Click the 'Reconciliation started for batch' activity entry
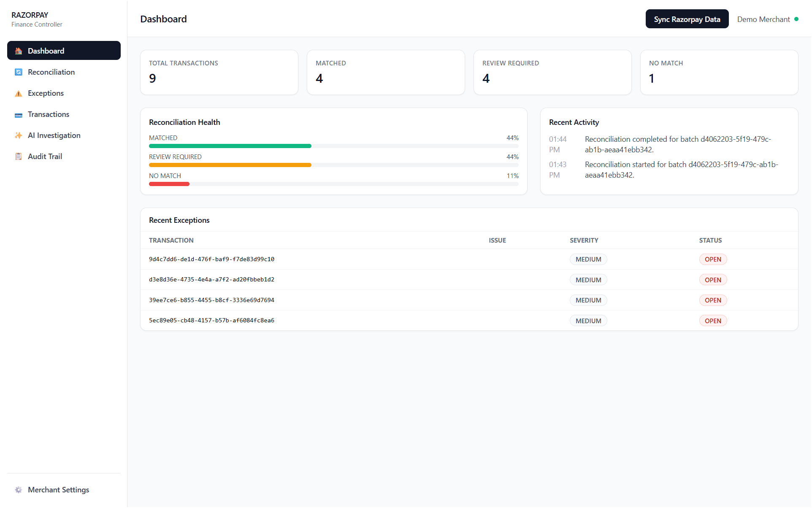812x508 pixels. click(682, 170)
